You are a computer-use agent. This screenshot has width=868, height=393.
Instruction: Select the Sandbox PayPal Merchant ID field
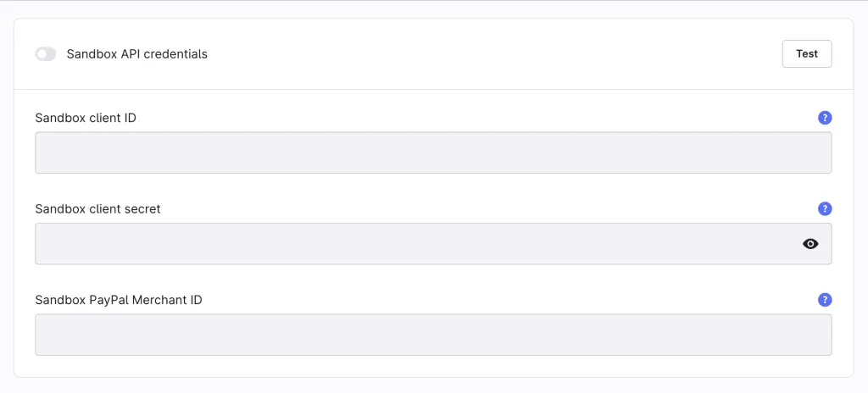tap(432, 335)
